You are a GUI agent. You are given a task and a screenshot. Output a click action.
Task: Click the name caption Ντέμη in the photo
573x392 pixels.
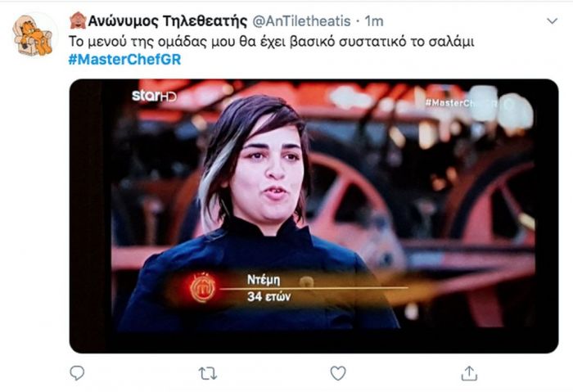click(x=264, y=280)
